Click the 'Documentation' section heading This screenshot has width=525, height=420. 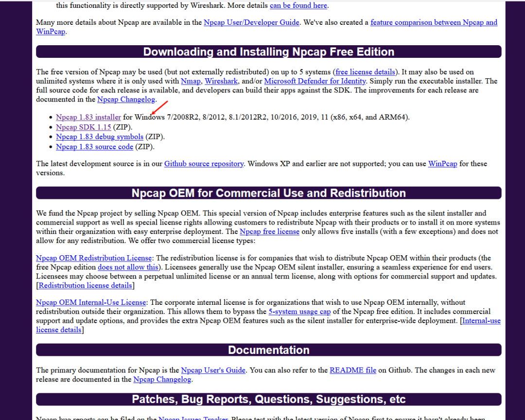[x=269, y=350]
